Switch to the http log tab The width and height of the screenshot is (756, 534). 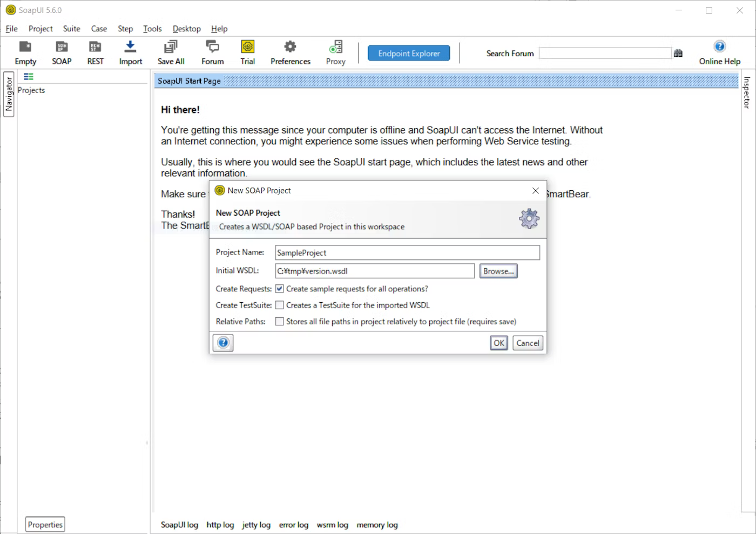click(220, 525)
